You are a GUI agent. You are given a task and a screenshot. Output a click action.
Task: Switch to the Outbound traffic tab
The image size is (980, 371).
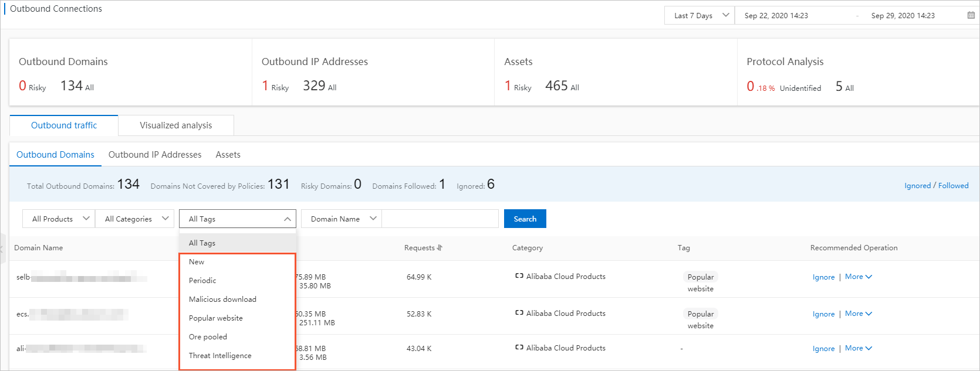(x=64, y=125)
